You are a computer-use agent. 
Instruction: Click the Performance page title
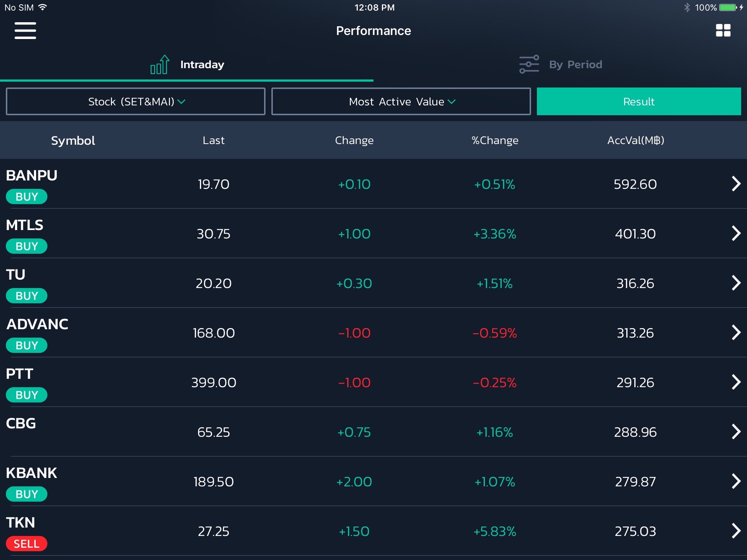[x=373, y=31]
